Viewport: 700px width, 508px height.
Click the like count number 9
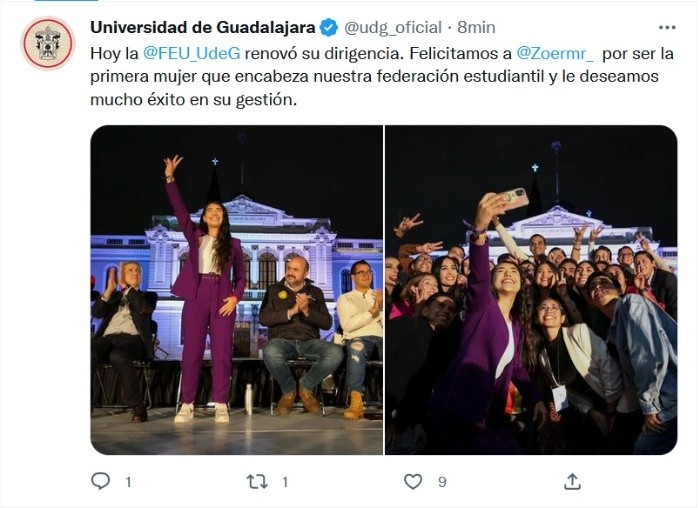click(x=442, y=482)
